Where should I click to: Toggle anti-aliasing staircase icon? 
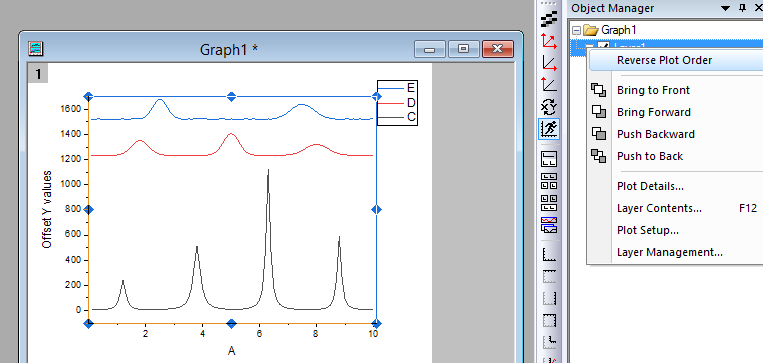[x=549, y=20]
